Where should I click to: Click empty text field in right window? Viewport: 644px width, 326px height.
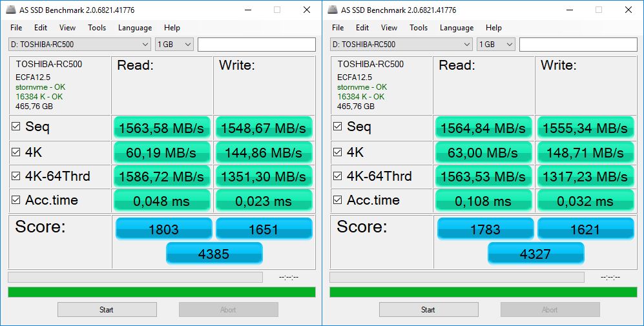pos(578,45)
